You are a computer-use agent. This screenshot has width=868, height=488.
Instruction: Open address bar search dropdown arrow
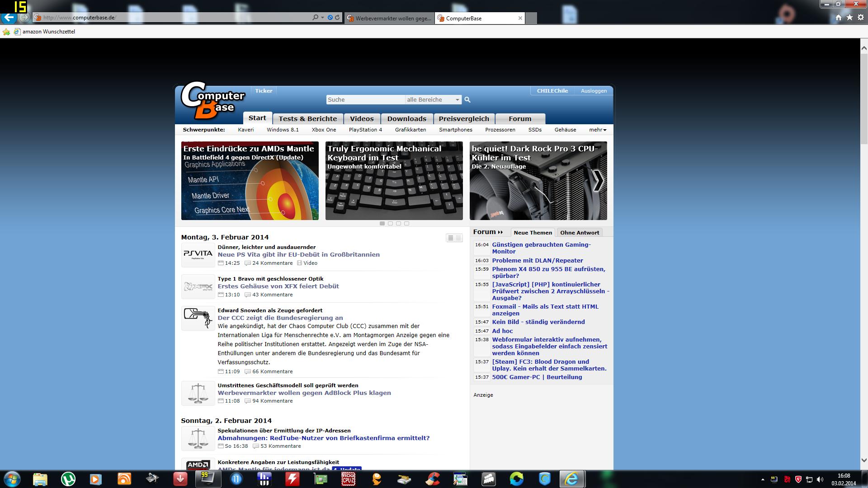[322, 18]
